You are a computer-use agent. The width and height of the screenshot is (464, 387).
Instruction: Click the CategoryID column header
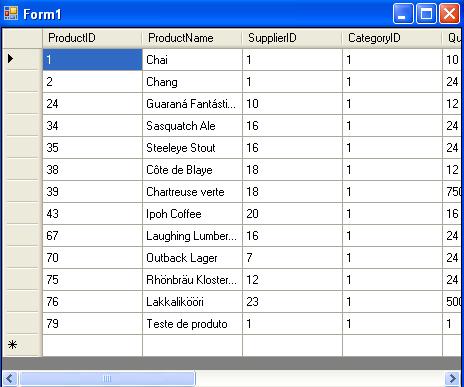(x=392, y=38)
